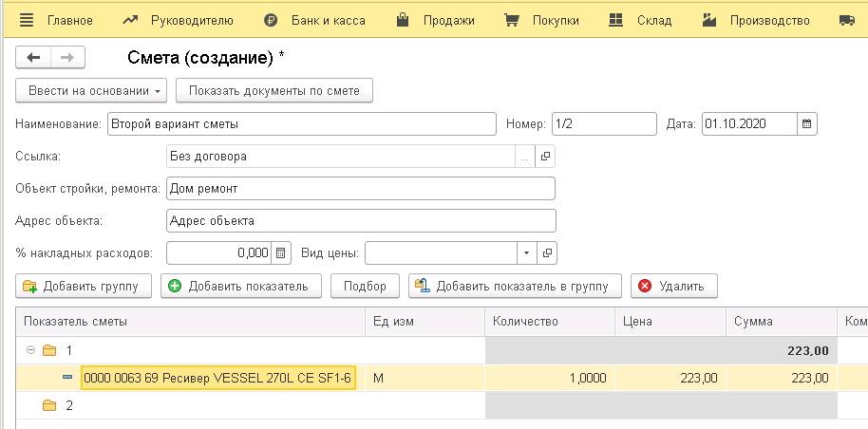Focus the % накладных расходов value 0,000

click(218, 253)
